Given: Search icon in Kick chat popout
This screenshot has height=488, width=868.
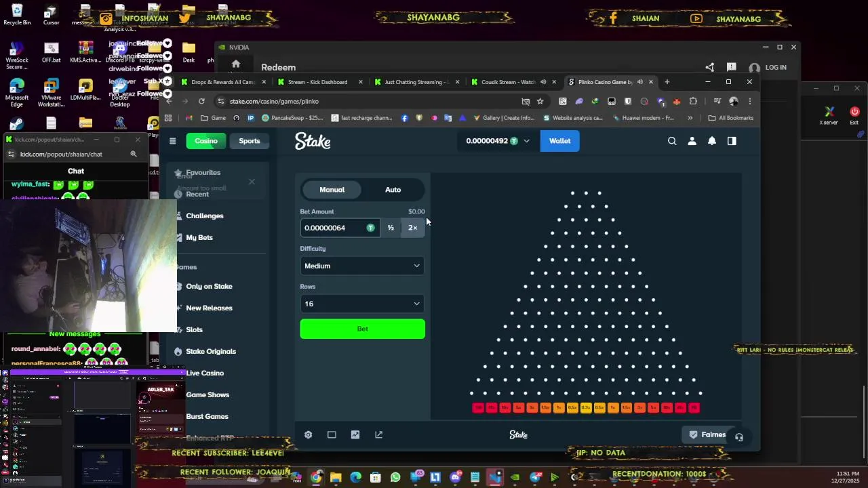Looking at the screenshot, I should coord(134,154).
